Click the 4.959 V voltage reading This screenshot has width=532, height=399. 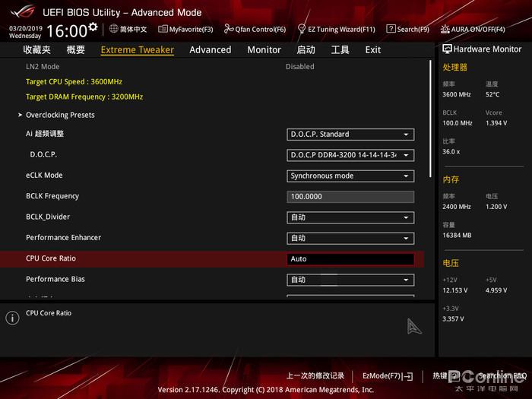tap(496, 291)
